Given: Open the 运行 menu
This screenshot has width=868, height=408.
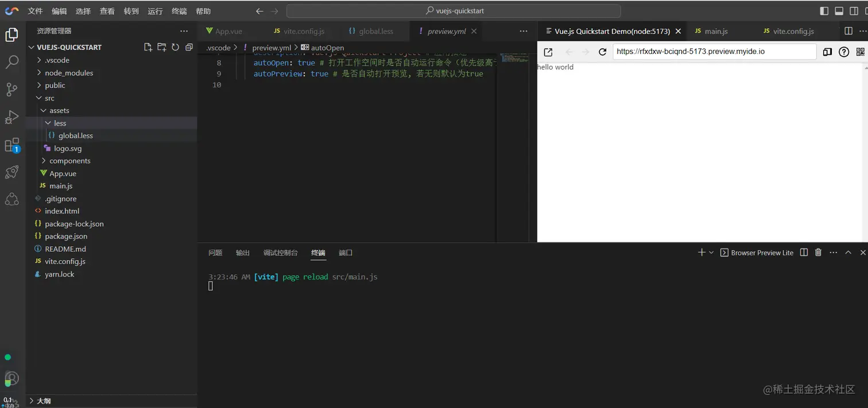Looking at the screenshot, I should tap(155, 11).
